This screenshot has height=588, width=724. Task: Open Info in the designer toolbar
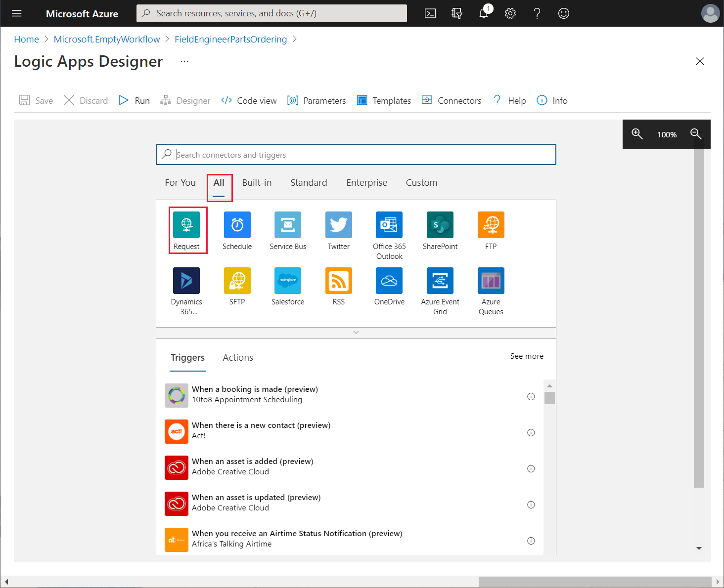pos(552,100)
